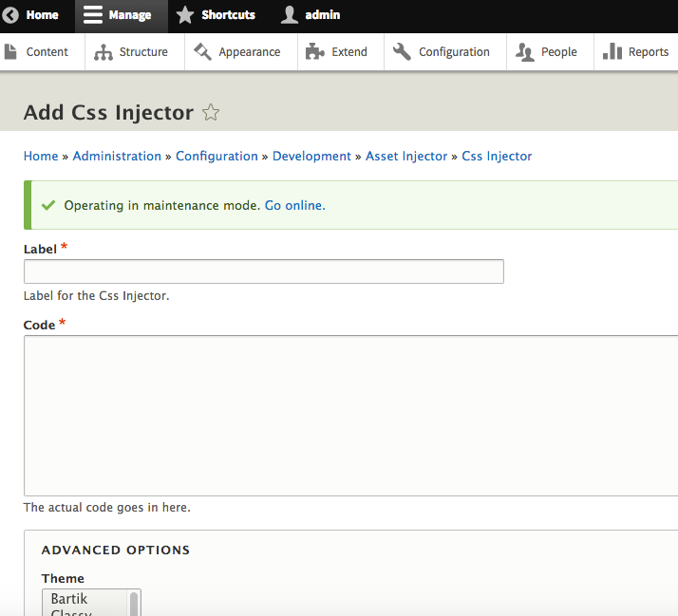This screenshot has height=616, width=678.
Task: Open the Content admin menu
Action: coord(43,52)
